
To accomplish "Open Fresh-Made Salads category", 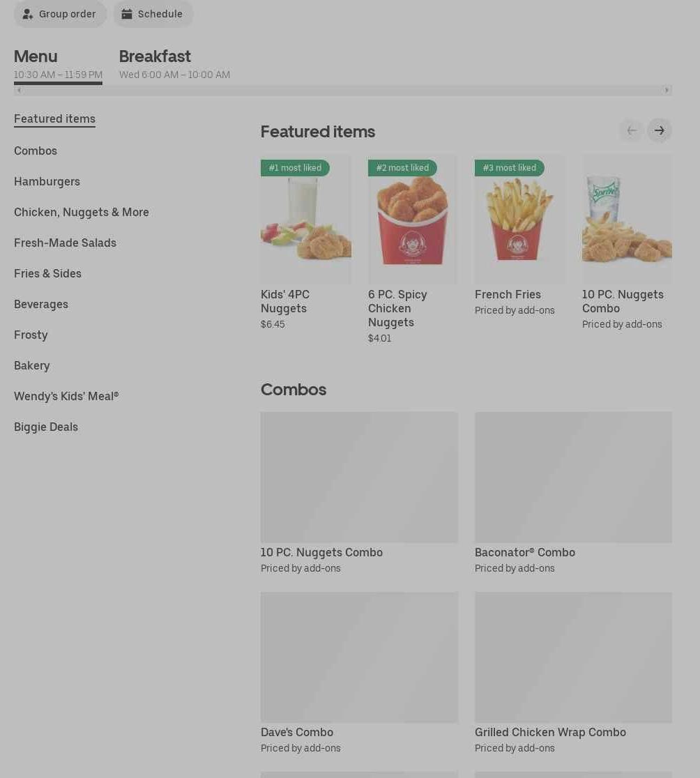I will [x=65, y=243].
